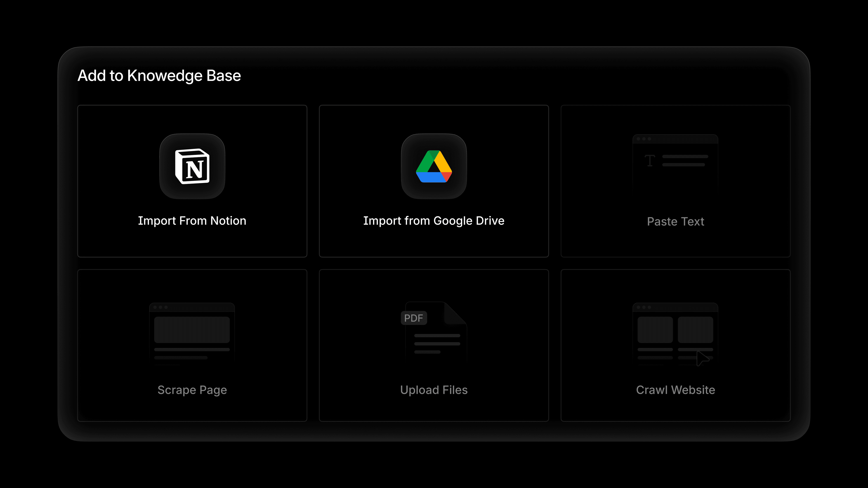The width and height of the screenshot is (868, 488).
Task: Click the PDF document icon
Action: click(x=434, y=332)
